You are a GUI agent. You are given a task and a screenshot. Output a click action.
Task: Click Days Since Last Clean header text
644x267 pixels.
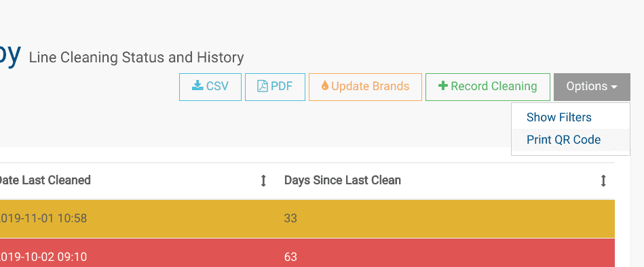(x=343, y=180)
